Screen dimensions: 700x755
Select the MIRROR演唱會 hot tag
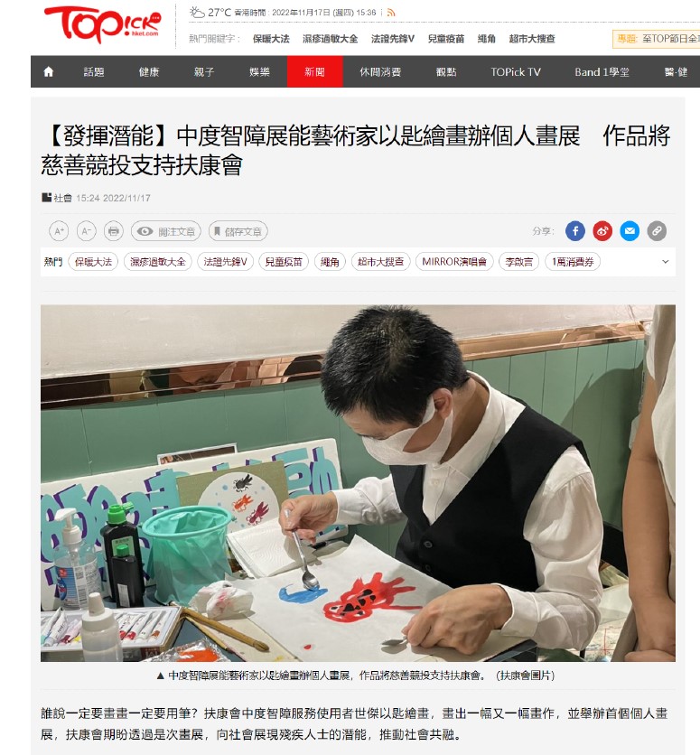454,262
